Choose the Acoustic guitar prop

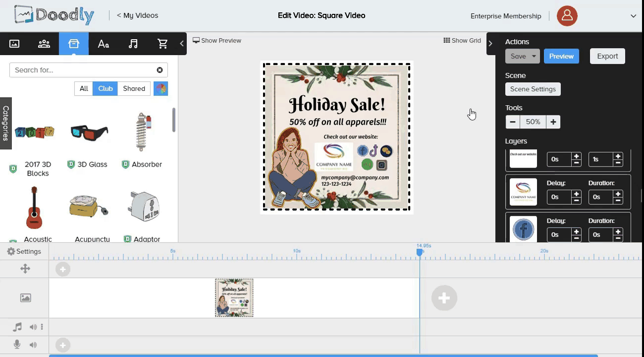click(x=34, y=207)
